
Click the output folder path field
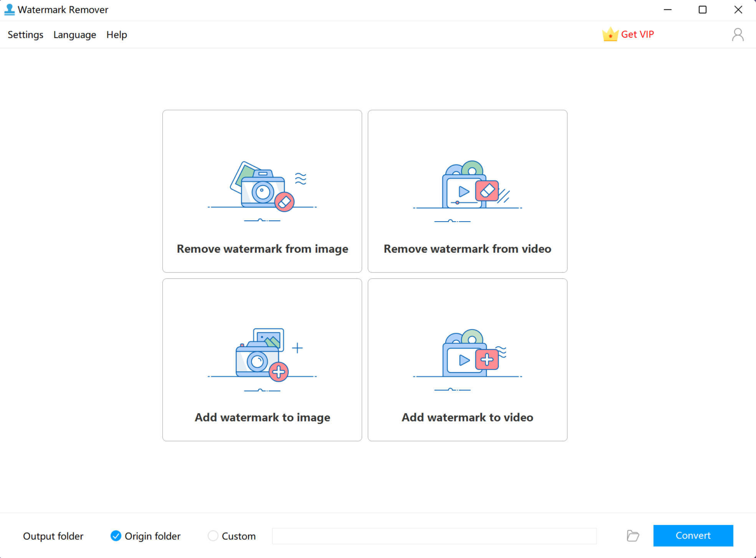(x=434, y=536)
